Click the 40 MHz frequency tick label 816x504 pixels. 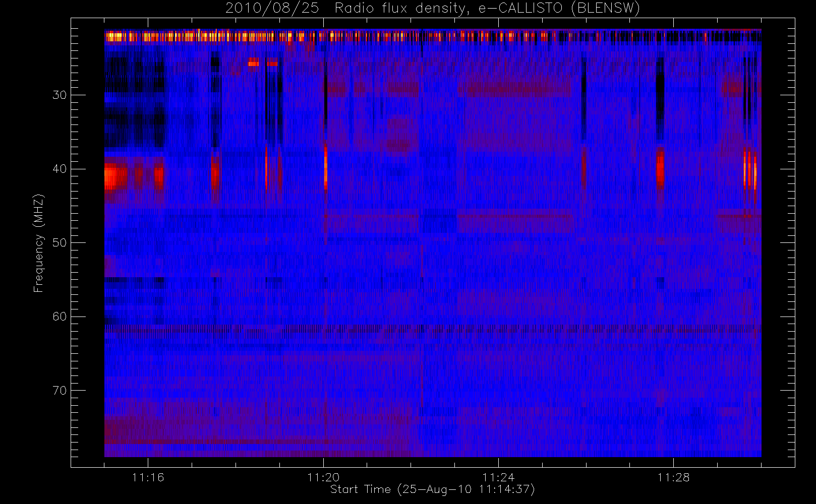pyautogui.click(x=60, y=169)
